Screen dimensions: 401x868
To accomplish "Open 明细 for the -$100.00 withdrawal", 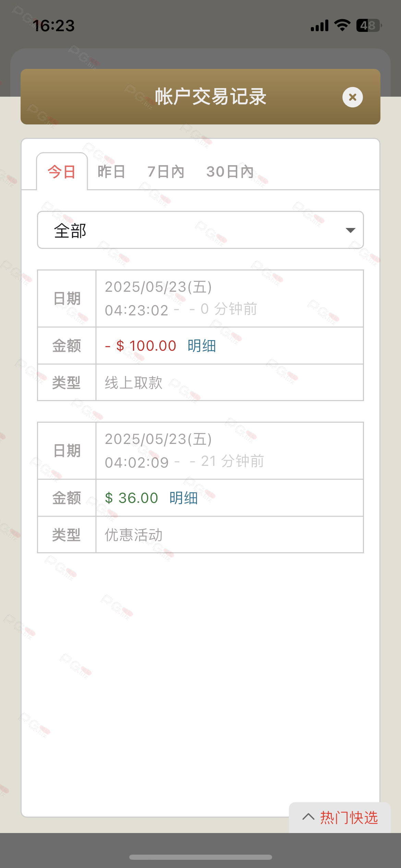I will (202, 346).
